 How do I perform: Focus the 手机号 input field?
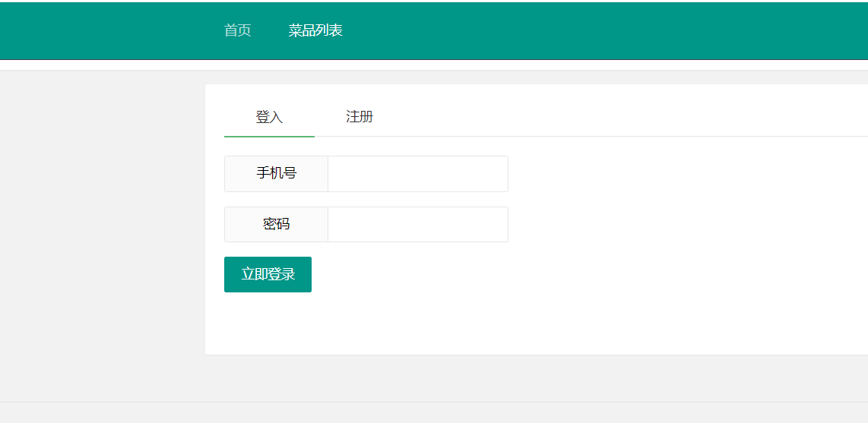coord(418,174)
